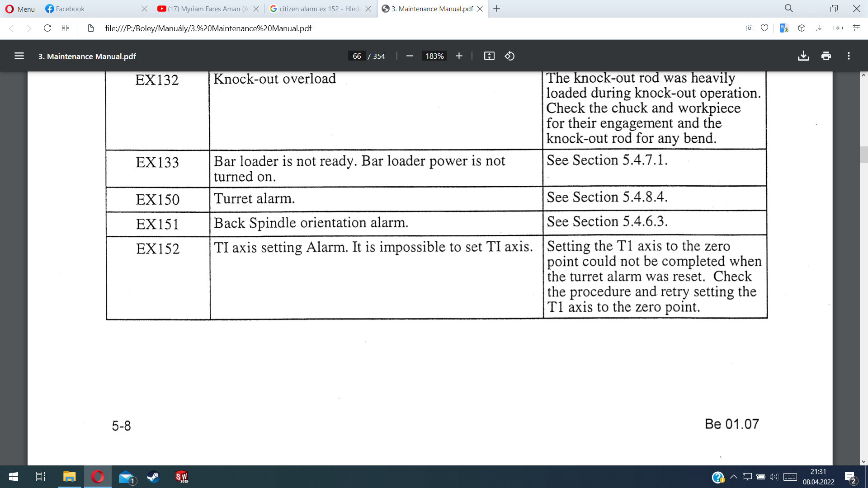This screenshot has height=488, width=868.
Task: Toggle the PDF sidebar menu
Action: click(19, 56)
